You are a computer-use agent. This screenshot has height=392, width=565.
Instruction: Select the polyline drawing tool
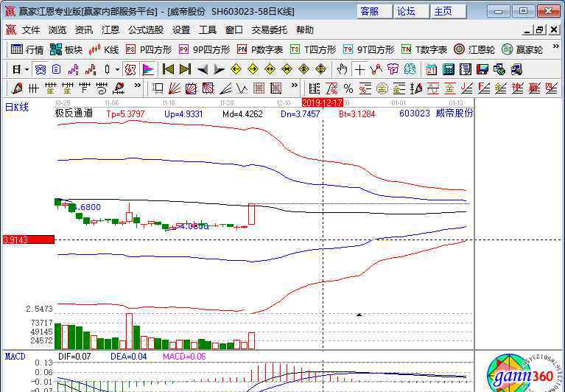click(x=376, y=69)
